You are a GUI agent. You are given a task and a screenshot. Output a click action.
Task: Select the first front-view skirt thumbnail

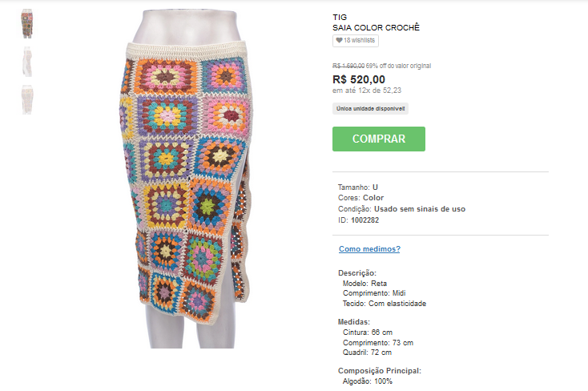(27, 24)
